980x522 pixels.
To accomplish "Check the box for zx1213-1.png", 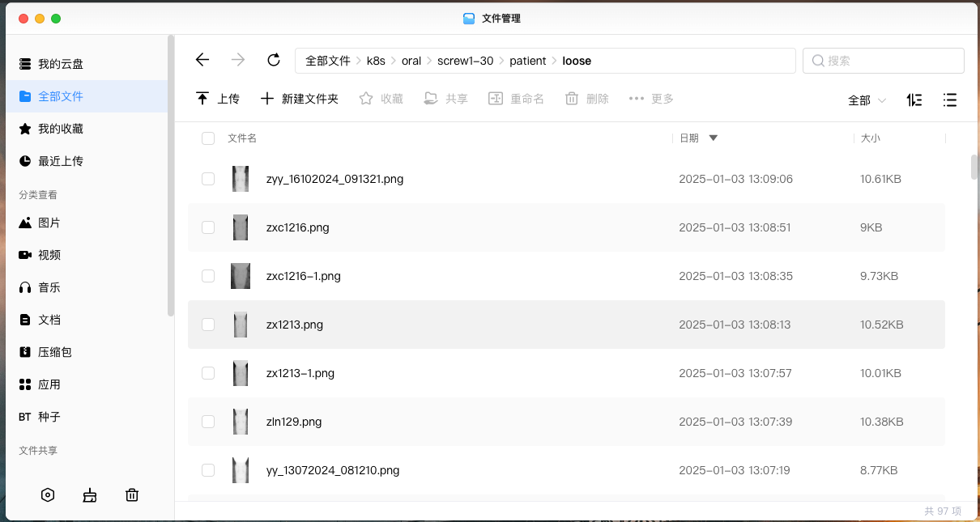I will [208, 373].
